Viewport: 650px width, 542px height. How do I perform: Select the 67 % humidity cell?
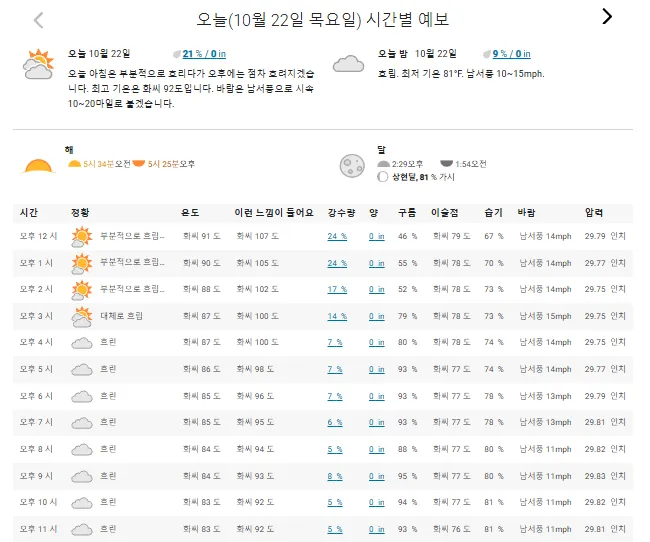(x=494, y=236)
